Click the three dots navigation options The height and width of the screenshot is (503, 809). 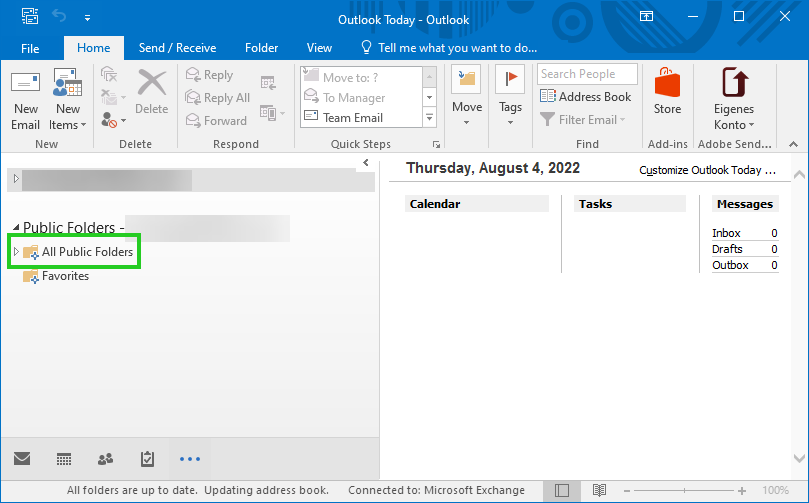[190, 459]
